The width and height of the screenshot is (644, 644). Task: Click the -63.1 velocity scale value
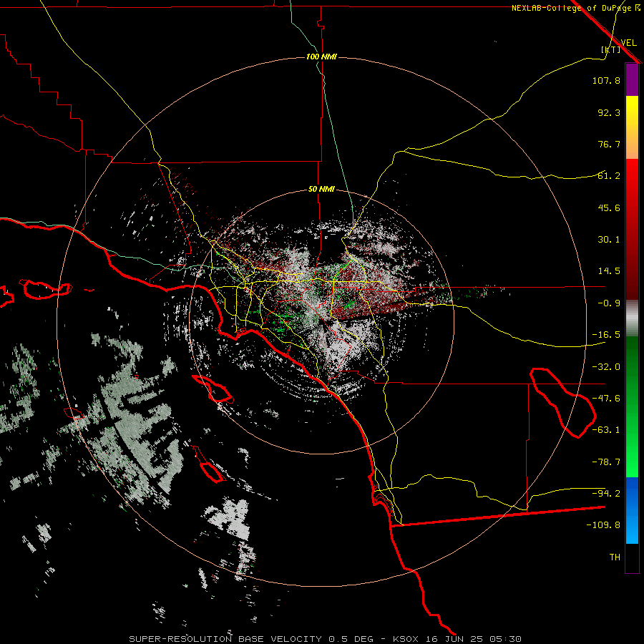coord(606,430)
